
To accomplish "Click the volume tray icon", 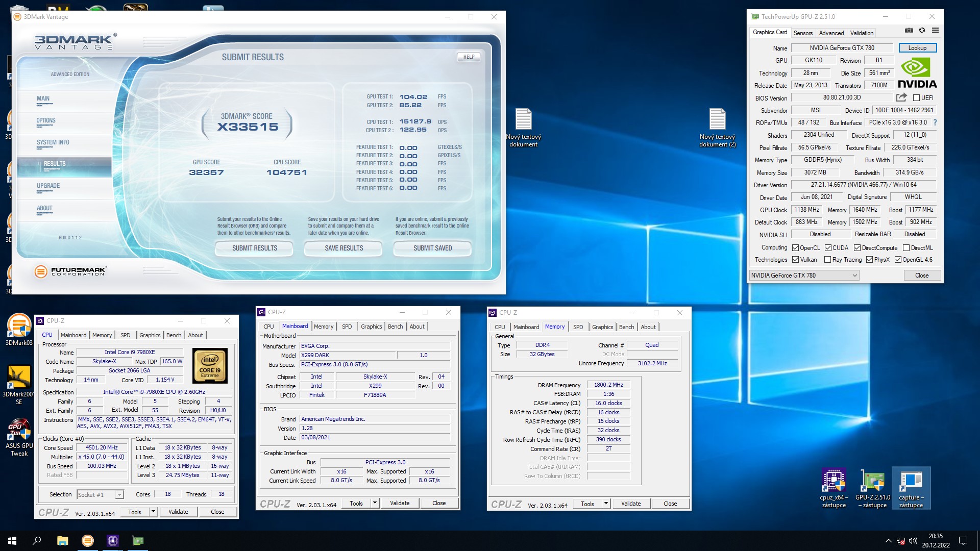I will (913, 541).
